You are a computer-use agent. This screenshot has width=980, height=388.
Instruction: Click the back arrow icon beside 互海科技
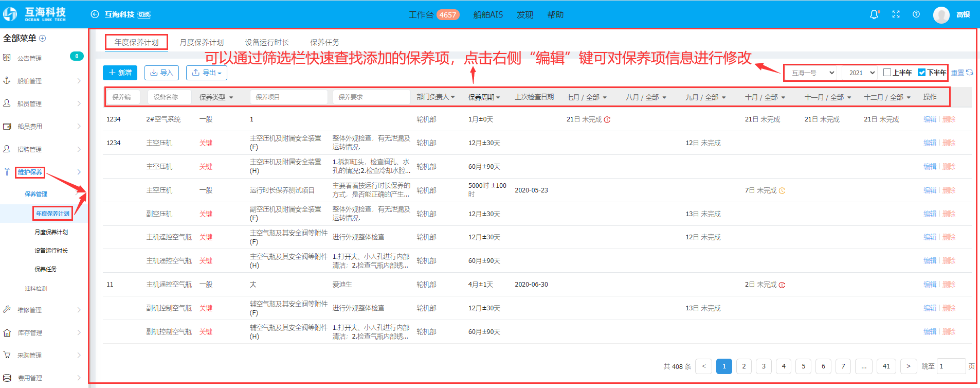tap(95, 14)
